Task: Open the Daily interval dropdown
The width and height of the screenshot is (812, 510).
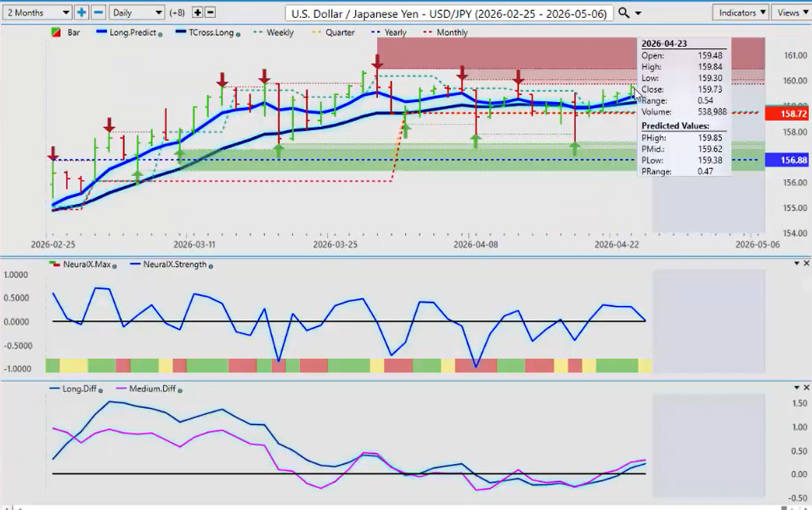Action: (137, 13)
